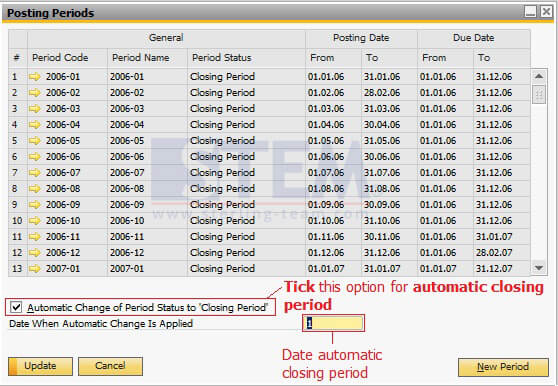Click scrollbar up arrow of periods table
This screenshot has width=558, height=386.
click(x=539, y=76)
